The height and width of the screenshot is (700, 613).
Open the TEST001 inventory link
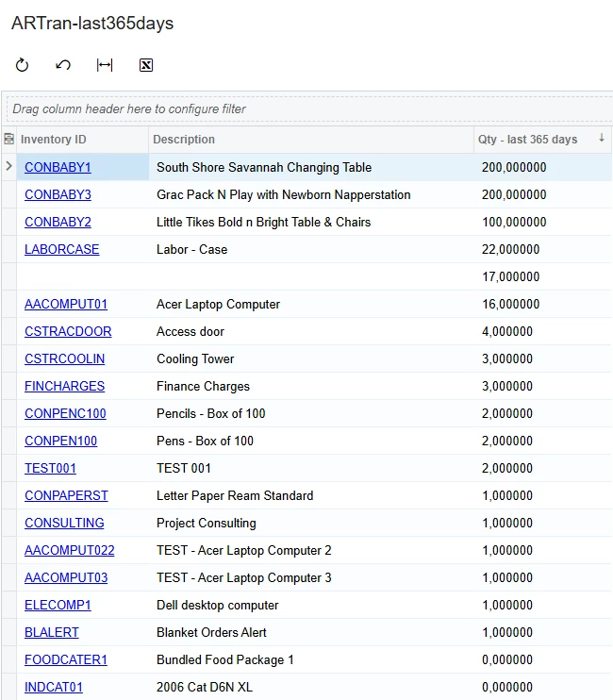50,468
